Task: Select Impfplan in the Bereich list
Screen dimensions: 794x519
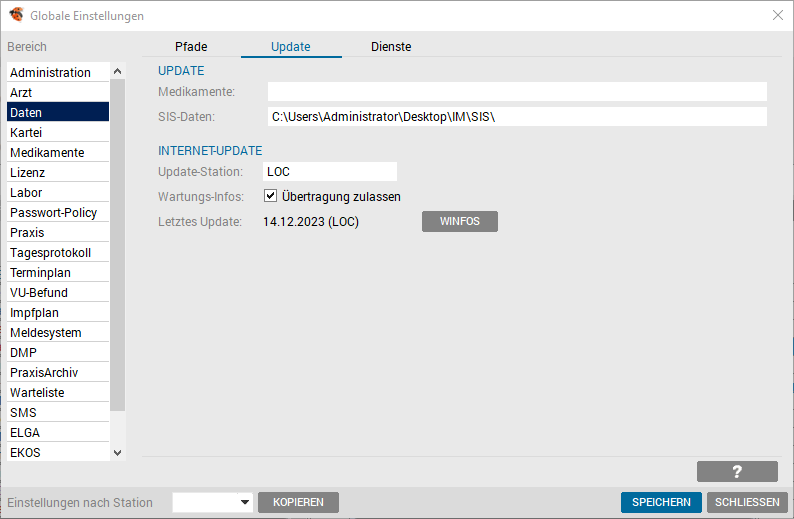Action: tap(58, 312)
